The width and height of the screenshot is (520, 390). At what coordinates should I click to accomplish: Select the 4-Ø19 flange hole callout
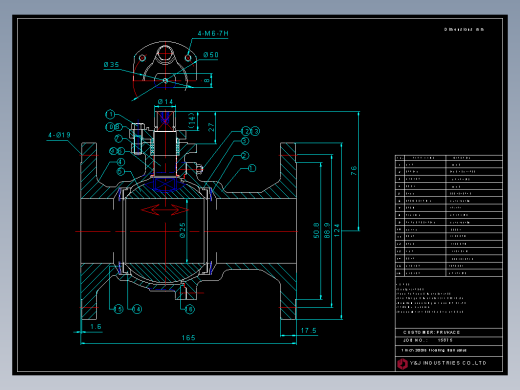59,135
